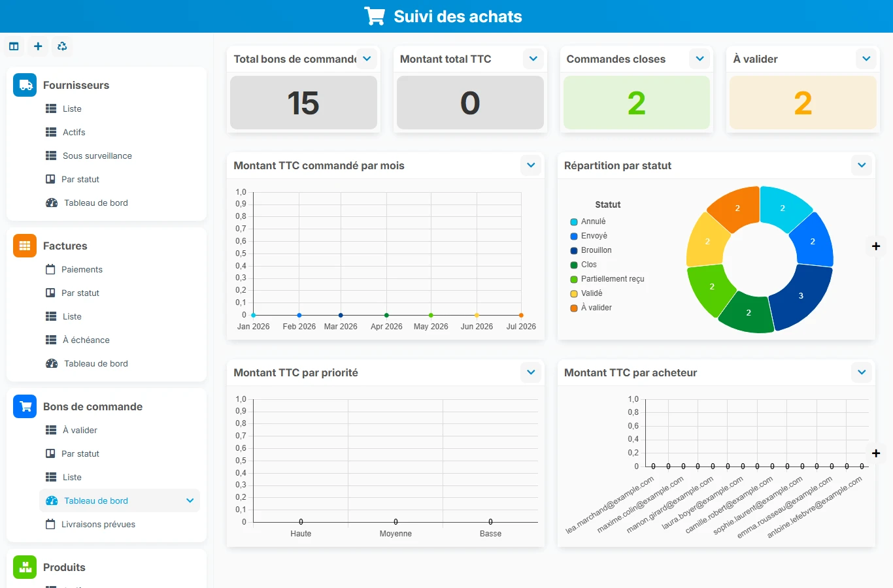Expand the Montant TTC par acheteur chart menu
The height and width of the screenshot is (588, 893).
coord(862,372)
